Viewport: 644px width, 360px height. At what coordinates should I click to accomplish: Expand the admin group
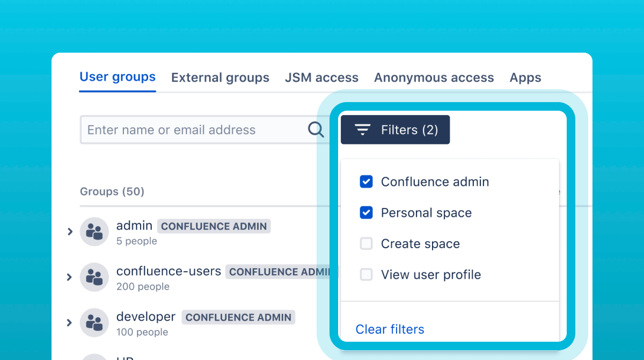(70, 231)
